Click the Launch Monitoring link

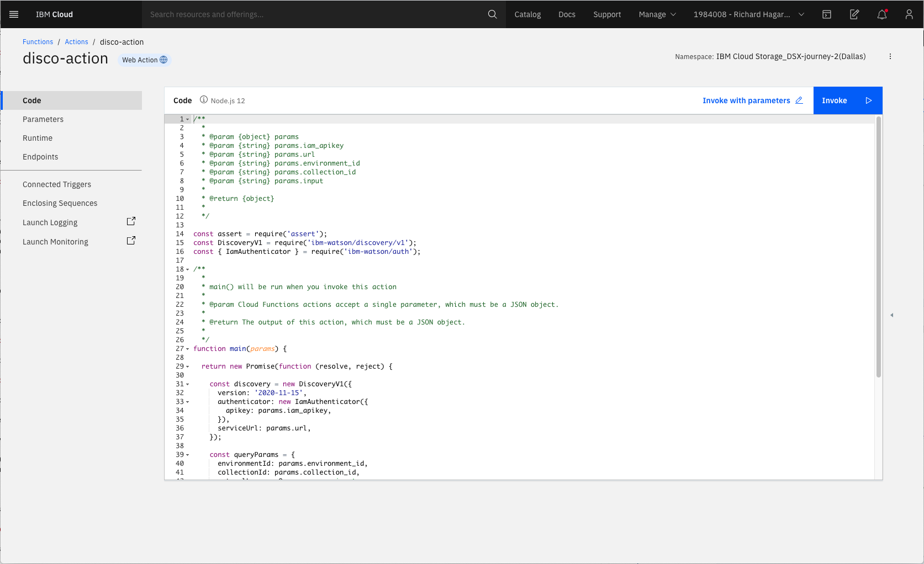[55, 242]
